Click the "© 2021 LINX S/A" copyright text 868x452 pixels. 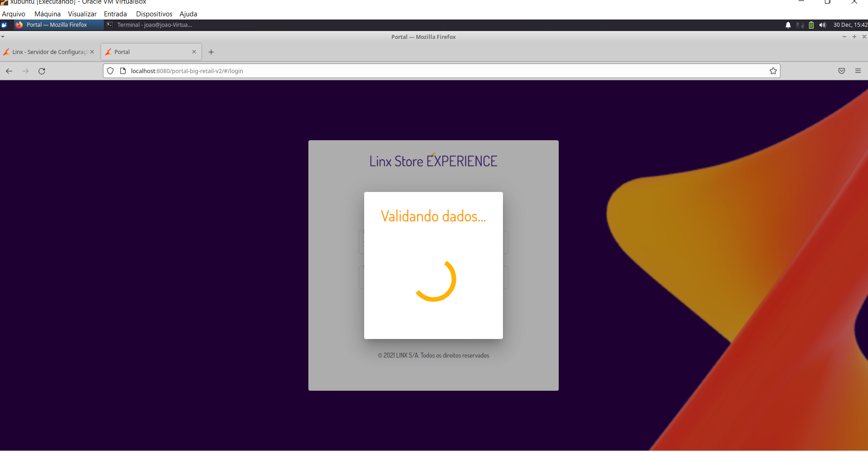[434, 355]
